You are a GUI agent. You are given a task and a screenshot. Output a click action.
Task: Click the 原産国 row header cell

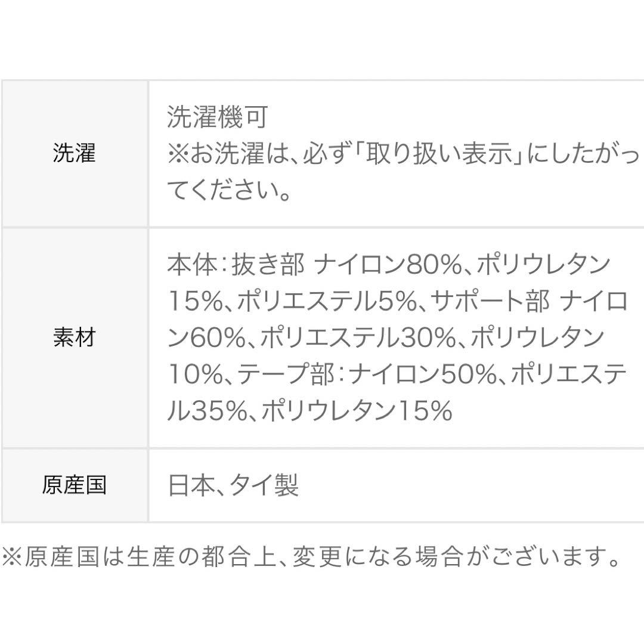pos(74,485)
